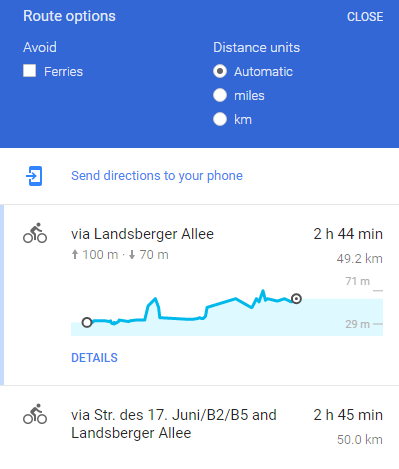399x469 pixels.
Task: Click the bicycle icon for Landsberger Allee route
Action: tap(35, 233)
